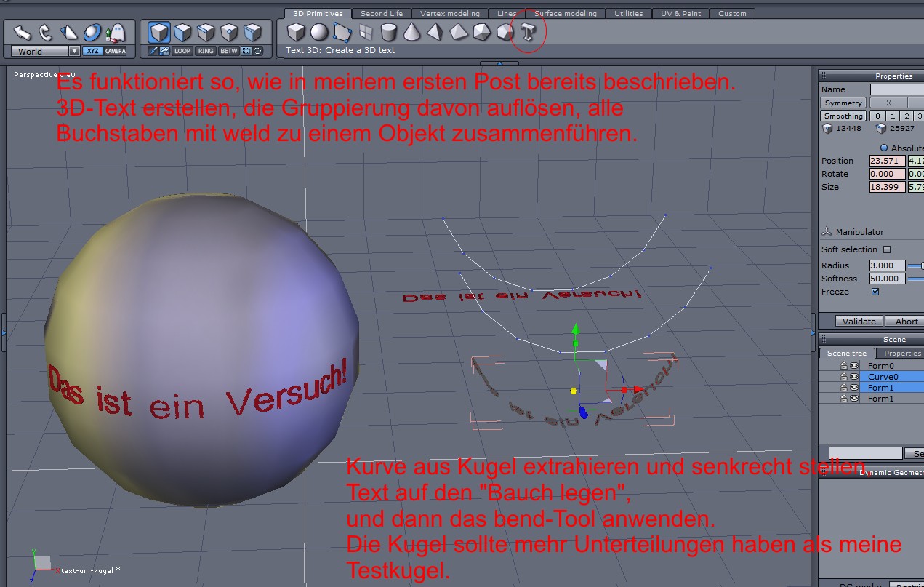924x587 pixels.
Task: Create a cylinder primitive
Action: [x=389, y=32]
